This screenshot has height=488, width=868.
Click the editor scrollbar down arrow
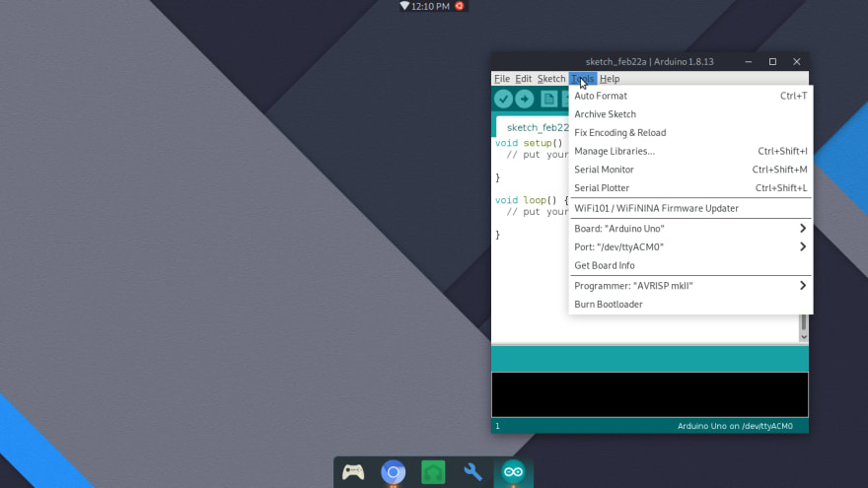coord(804,336)
